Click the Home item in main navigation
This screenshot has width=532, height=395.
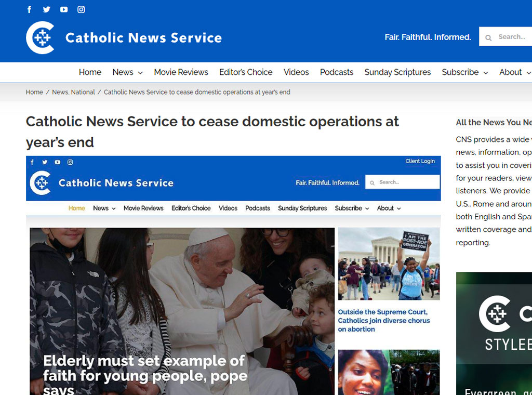pos(90,72)
